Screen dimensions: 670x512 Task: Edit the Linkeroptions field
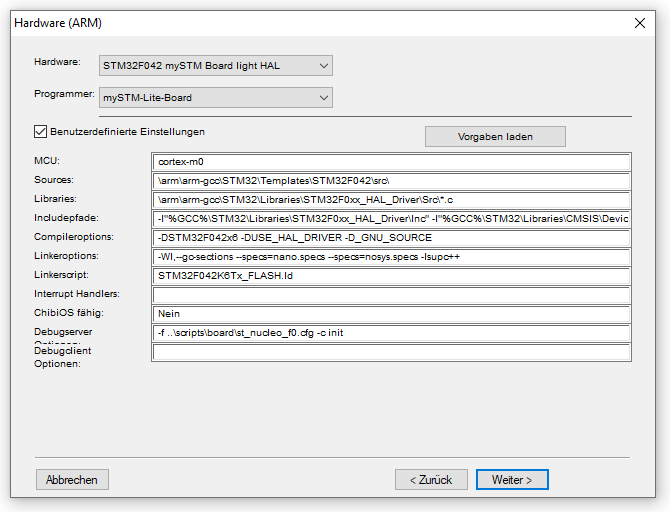(392, 257)
